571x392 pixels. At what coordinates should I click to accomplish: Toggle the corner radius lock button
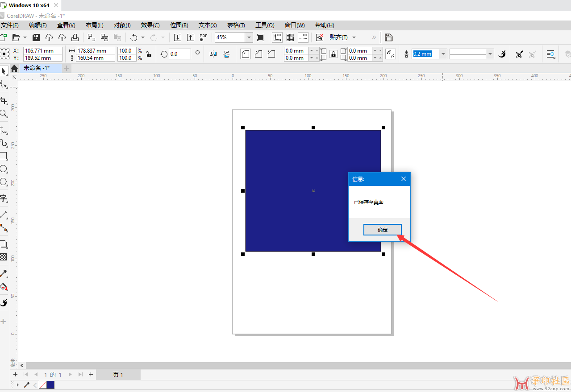click(333, 54)
